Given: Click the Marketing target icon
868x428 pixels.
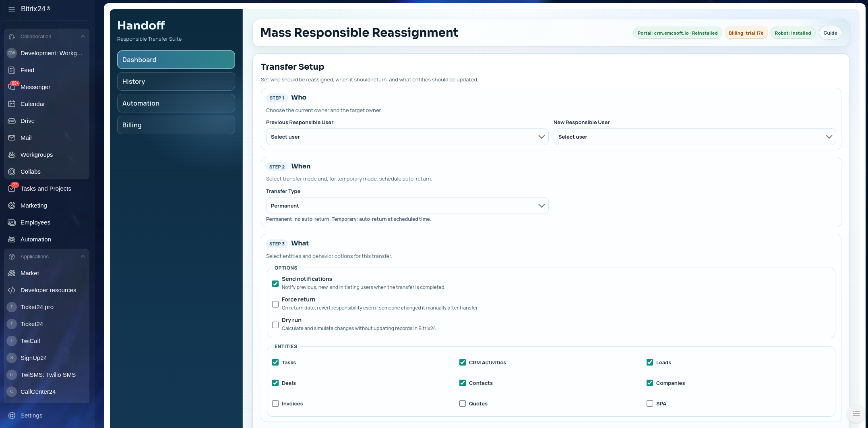Looking at the screenshot, I should [x=12, y=206].
